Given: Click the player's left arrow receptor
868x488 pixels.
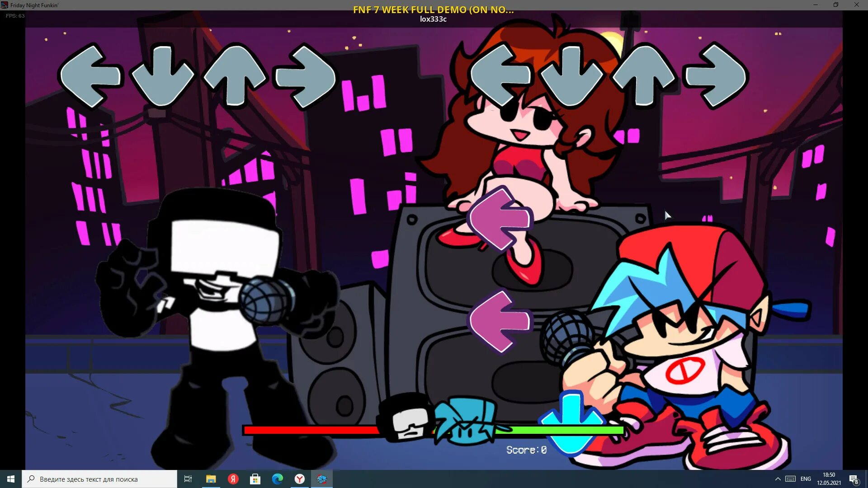Looking at the screenshot, I should point(500,75).
